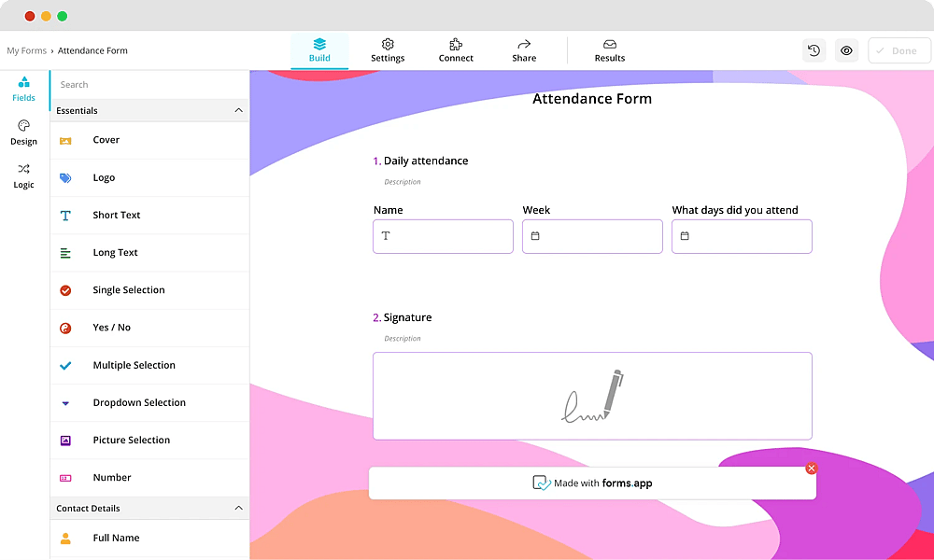Remove the Made with forms.app badge
934x560 pixels.
[811, 469]
